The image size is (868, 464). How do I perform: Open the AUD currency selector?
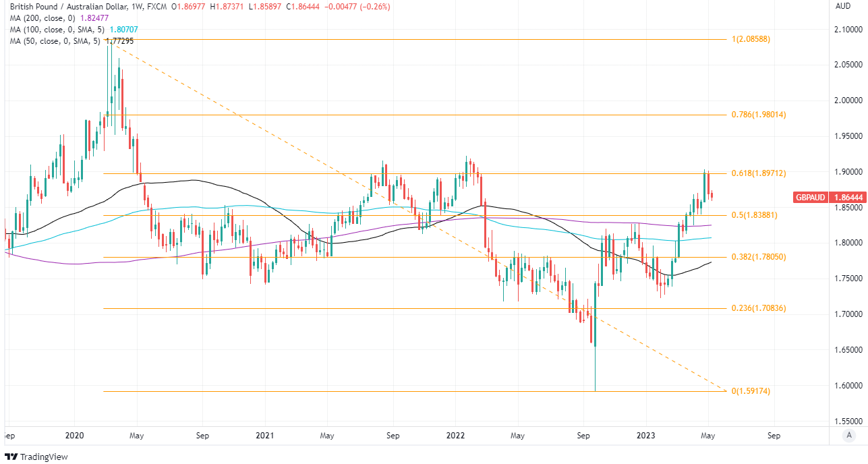pyautogui.click(x=842, y=6)
